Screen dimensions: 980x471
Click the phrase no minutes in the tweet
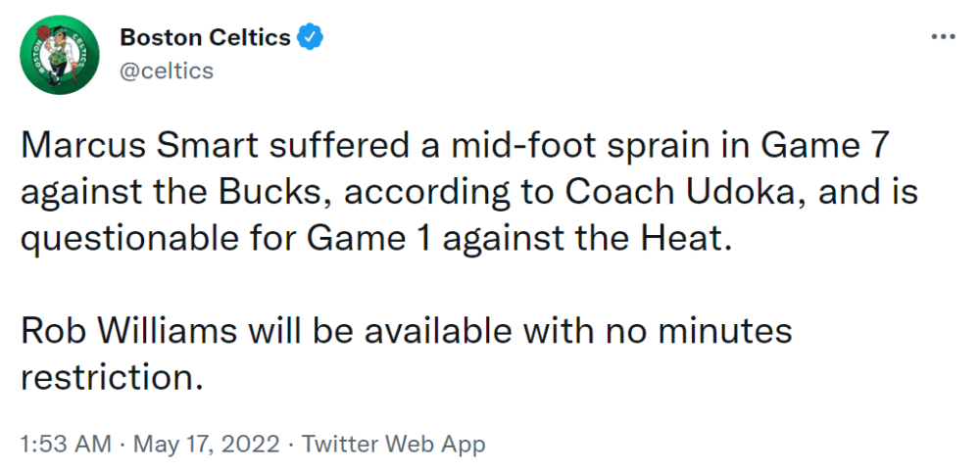(x=698, y=331)
